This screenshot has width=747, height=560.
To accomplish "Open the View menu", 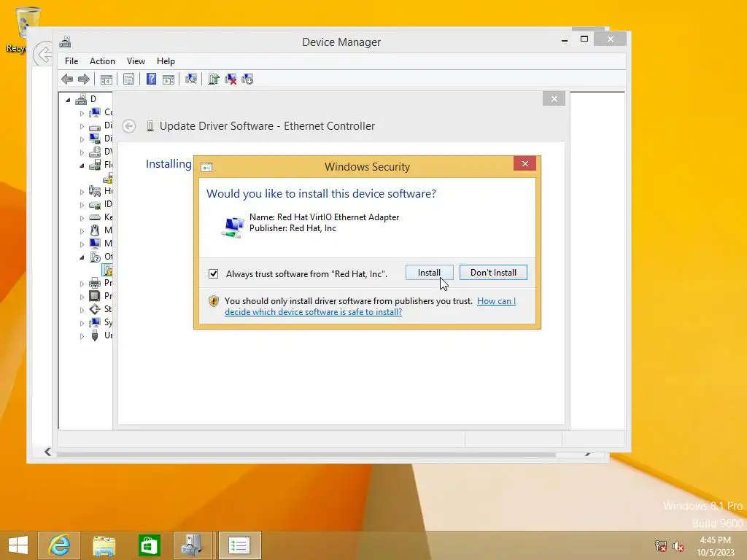I will click(136, 61).
